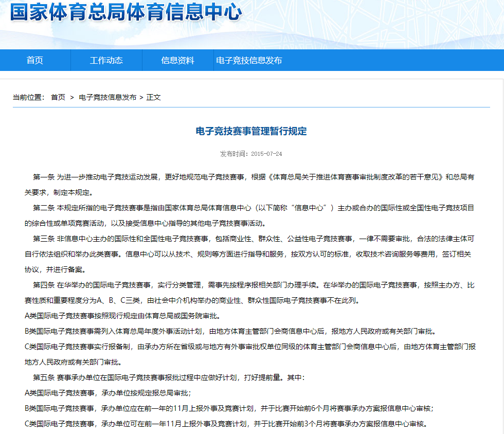Click the 首页 breadcrumb link
Screen dimensions: 504x434
pyautogui.click(x=58, y=97)
